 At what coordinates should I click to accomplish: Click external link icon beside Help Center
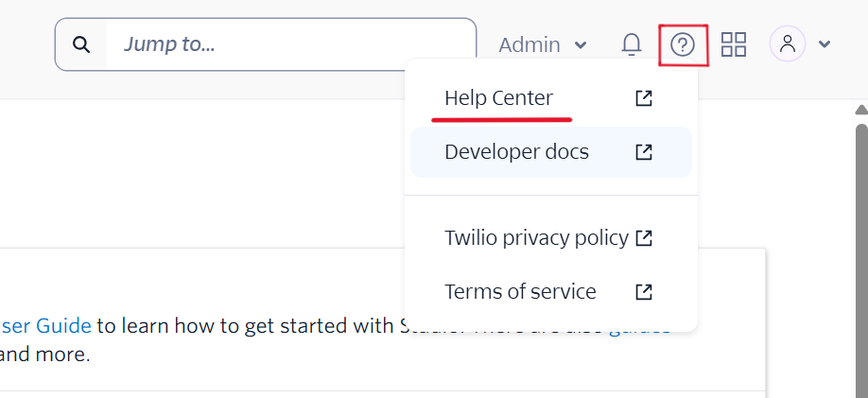tap(644, 98)
